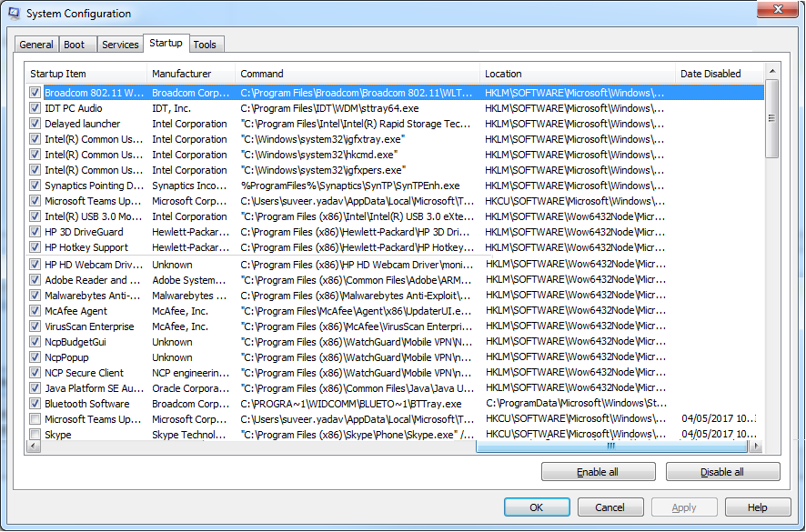Select the Synaptics Pointing D... row name

(x=94, y=185)
